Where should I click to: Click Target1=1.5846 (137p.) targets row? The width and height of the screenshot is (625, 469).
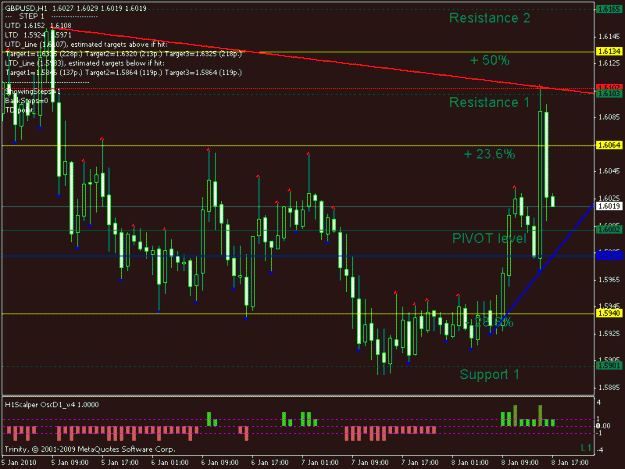tap(124, 73)
